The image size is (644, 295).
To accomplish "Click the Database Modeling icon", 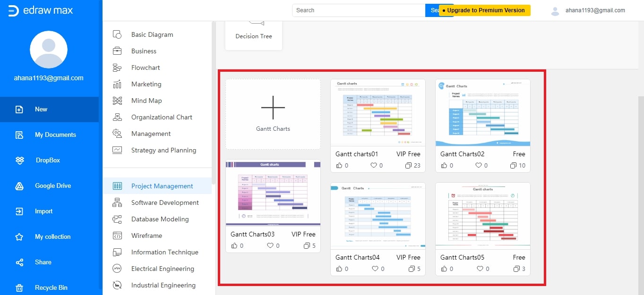I will pos(117,219).
